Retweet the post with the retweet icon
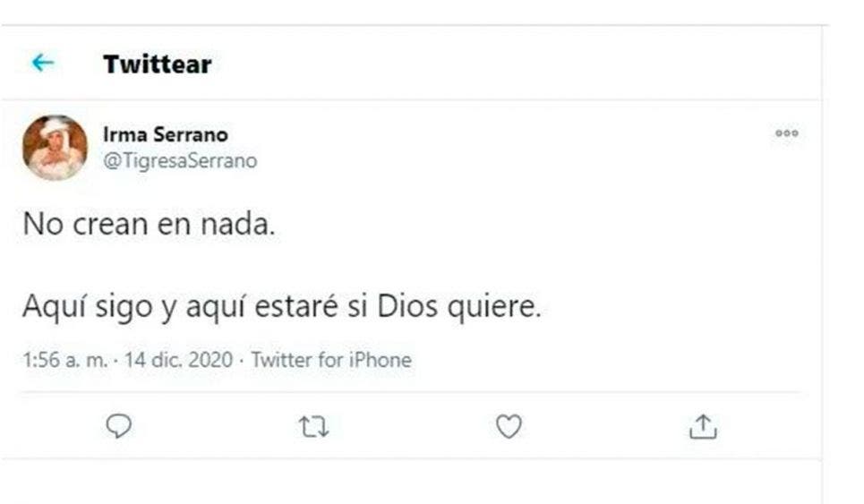 [313, 428]
